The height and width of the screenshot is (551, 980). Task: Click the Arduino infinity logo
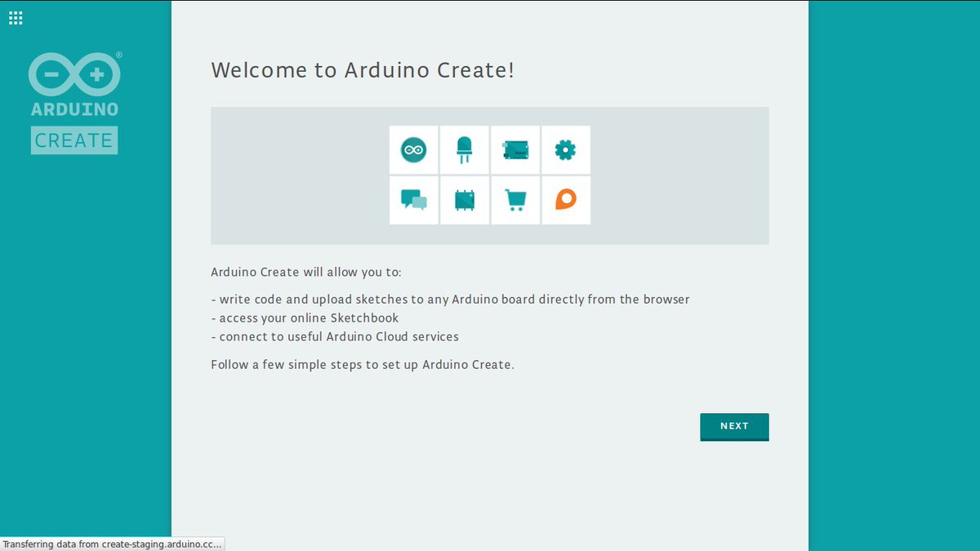coord(74,76)
